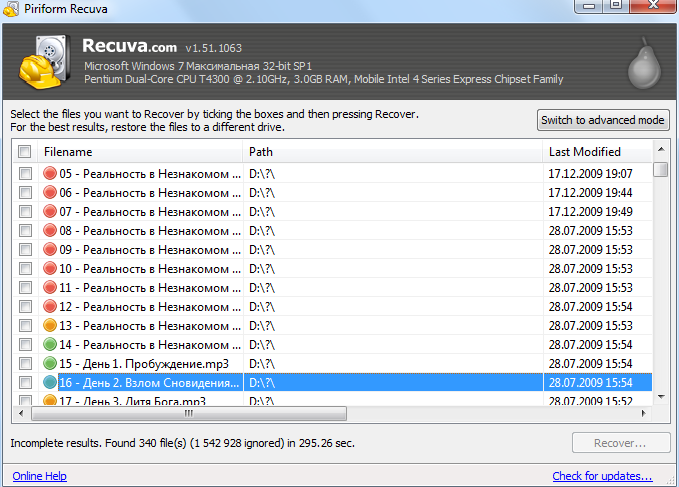Click the red status dot of file 11

pos(50,287)
